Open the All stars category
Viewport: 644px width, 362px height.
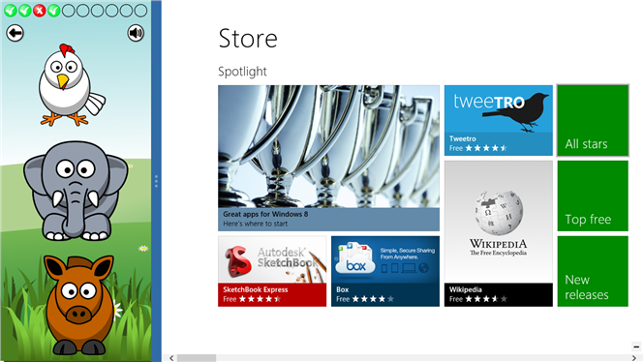pyautogui.click(x=593, y=120)
